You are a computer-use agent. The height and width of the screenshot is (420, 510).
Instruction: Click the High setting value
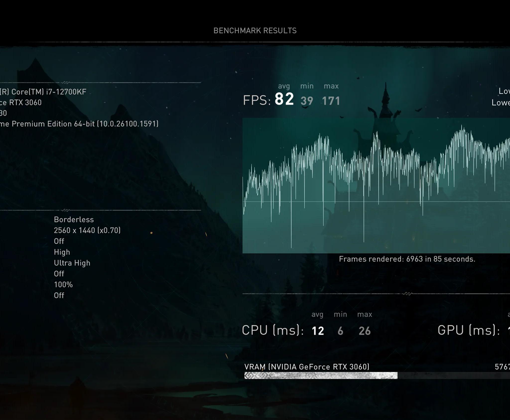(62, 252)
